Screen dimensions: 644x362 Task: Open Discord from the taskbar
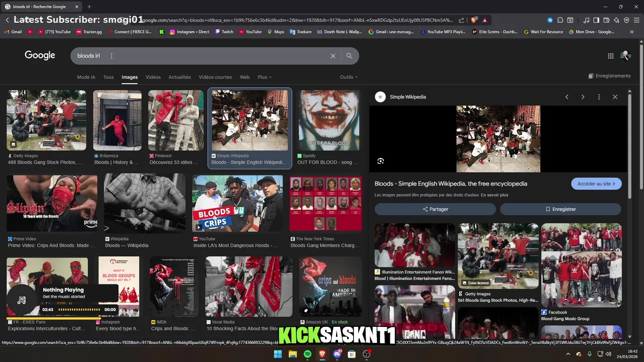pos(337,354)
